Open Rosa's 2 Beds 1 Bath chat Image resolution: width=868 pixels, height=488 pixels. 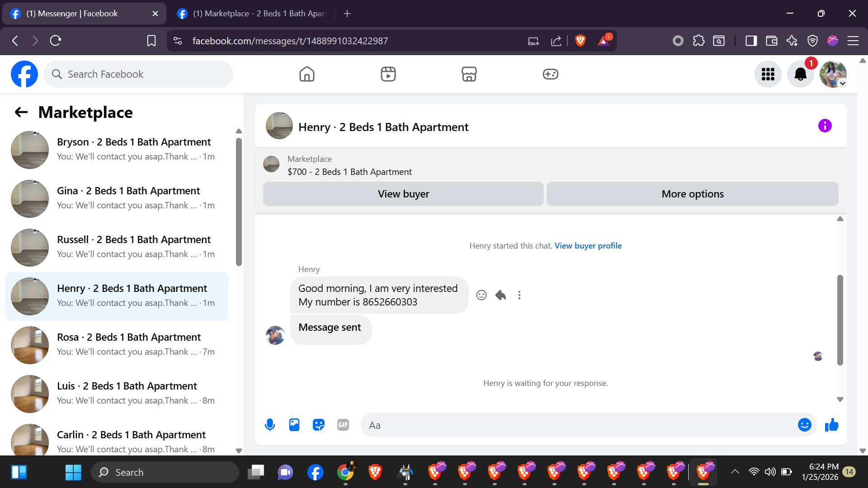click(x=117, y=345)
